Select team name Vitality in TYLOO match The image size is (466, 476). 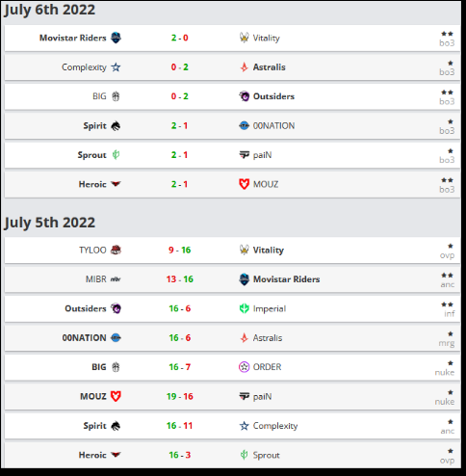269,251
